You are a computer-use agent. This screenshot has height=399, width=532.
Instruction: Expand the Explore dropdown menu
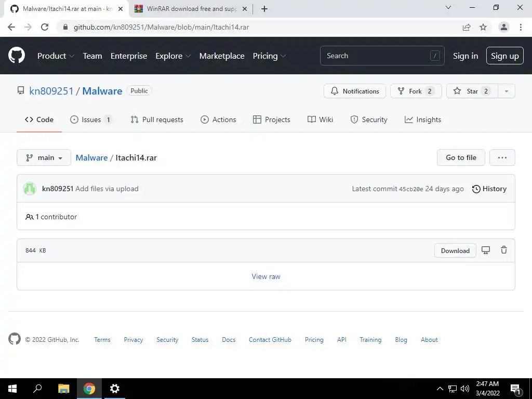173,56
